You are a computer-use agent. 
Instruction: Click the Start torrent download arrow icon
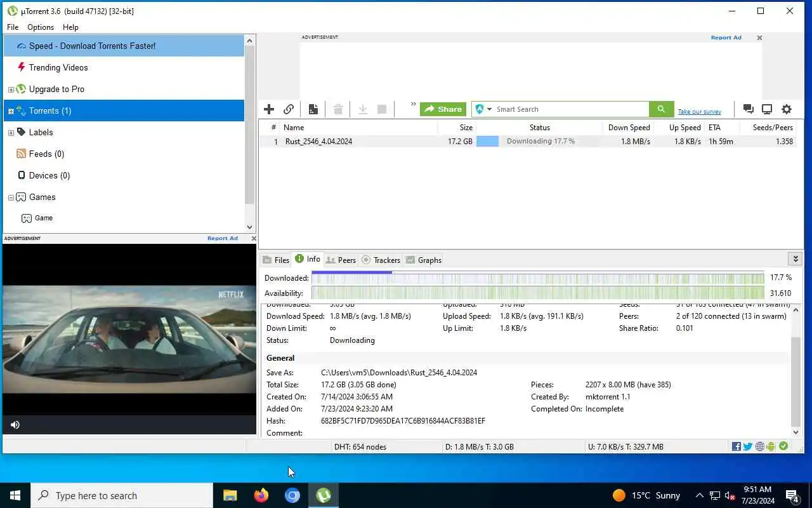point(363,109)
